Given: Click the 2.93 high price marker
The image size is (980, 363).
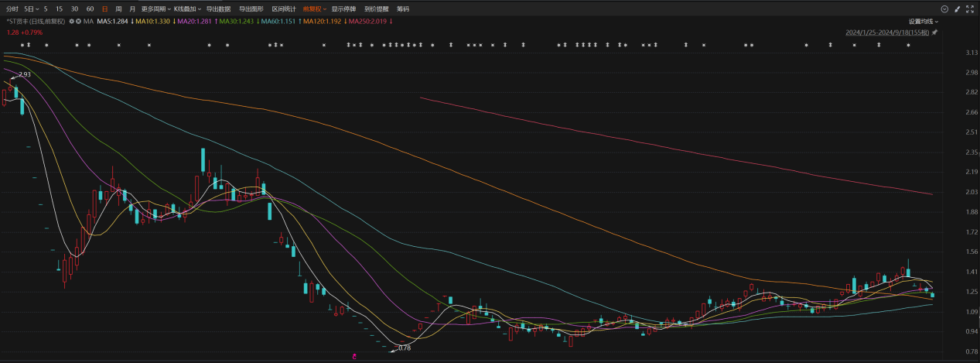Looking at the screenshot, I should (24, 74).
